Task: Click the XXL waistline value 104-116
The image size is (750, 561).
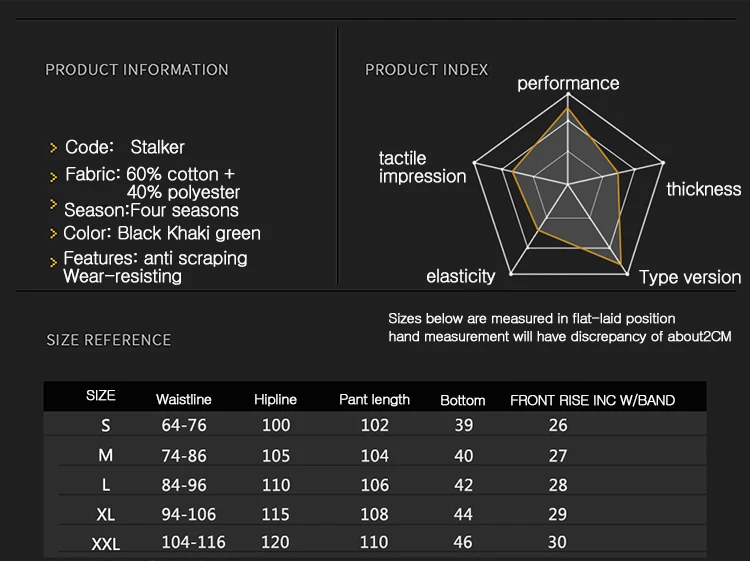Action: tap(193, 543)
